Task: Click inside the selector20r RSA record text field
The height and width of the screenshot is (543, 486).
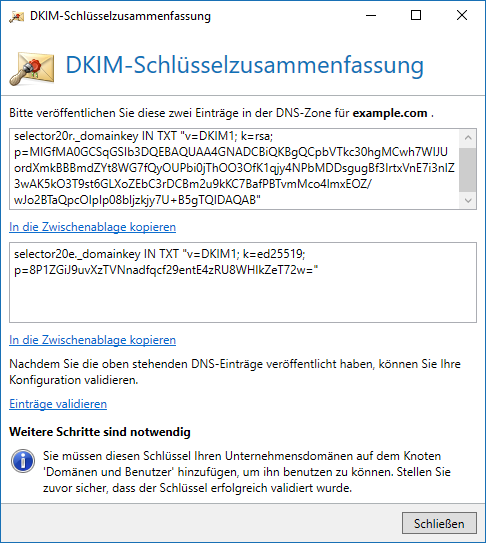Action: coord(234,169)
